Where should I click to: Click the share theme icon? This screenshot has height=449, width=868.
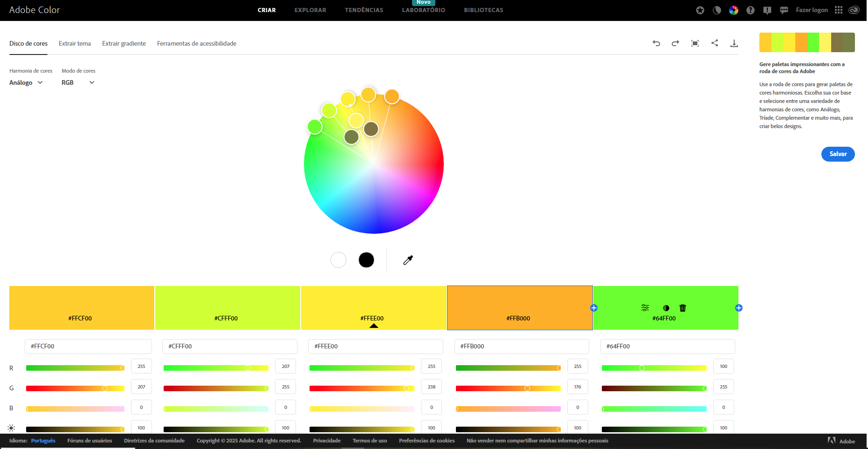[715, 43]
